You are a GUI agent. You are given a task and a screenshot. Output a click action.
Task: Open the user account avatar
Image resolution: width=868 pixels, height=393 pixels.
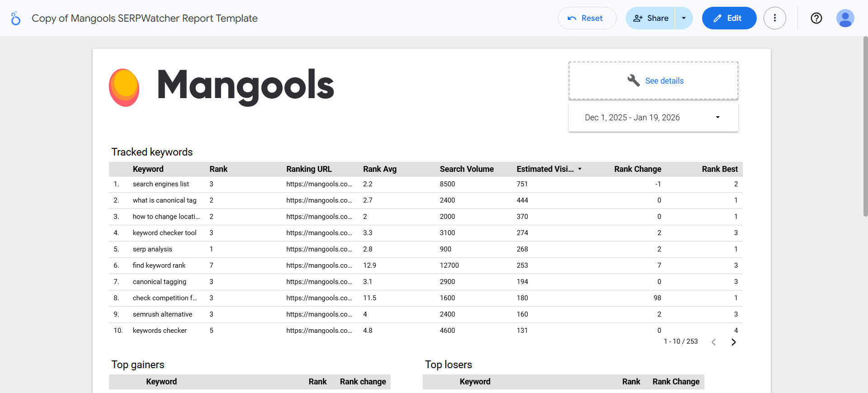844,18
